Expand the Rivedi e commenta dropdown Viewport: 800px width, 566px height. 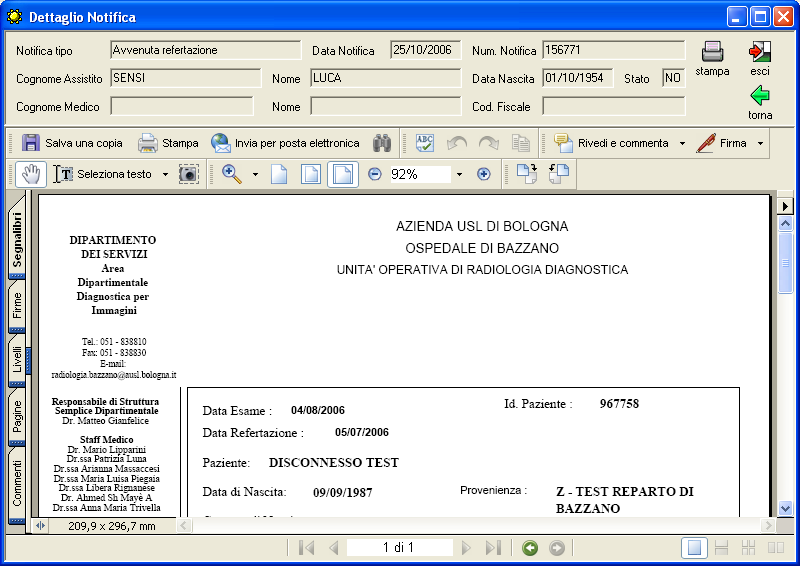(x=682, y=143)
